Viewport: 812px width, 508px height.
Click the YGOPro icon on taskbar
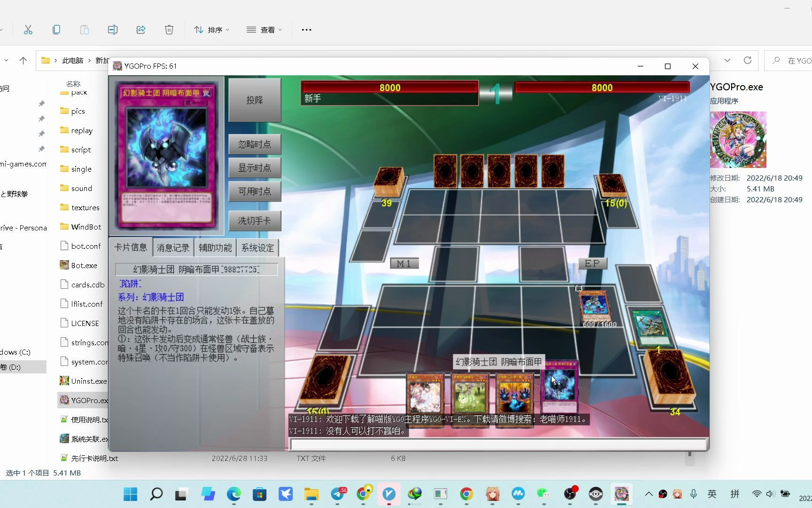(x=622, y=494)
